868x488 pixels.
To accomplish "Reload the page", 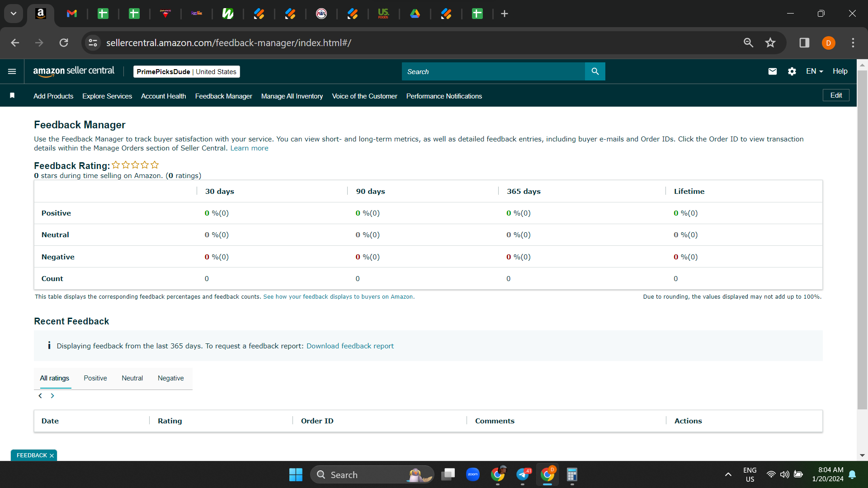I will point(64,42).
